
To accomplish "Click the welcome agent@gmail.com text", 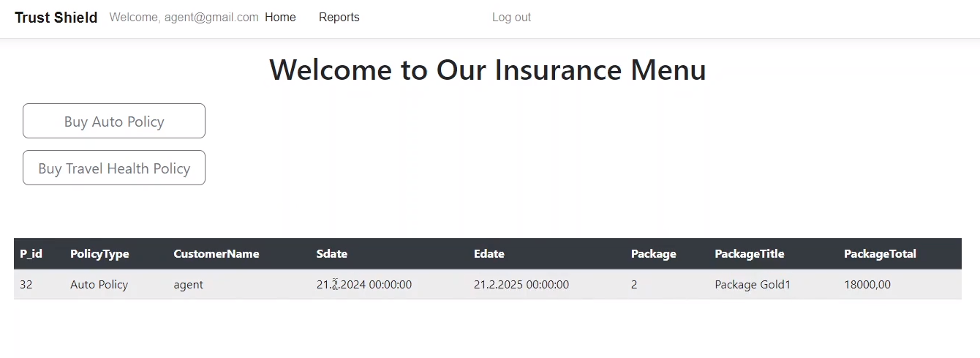I will pos(184,18).
